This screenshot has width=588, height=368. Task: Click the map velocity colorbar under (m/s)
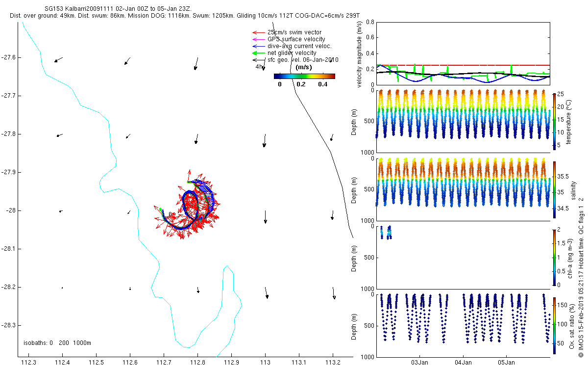point(304,76)
